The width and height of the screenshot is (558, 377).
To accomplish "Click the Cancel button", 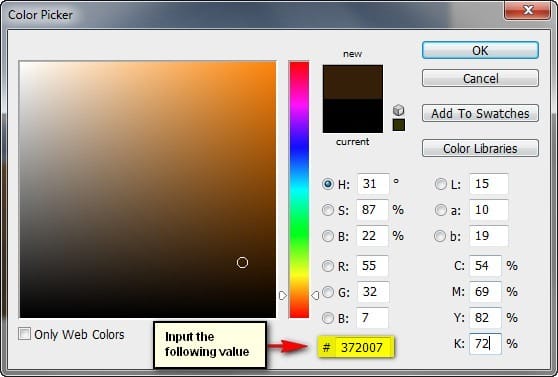I will tap(480, 78).
